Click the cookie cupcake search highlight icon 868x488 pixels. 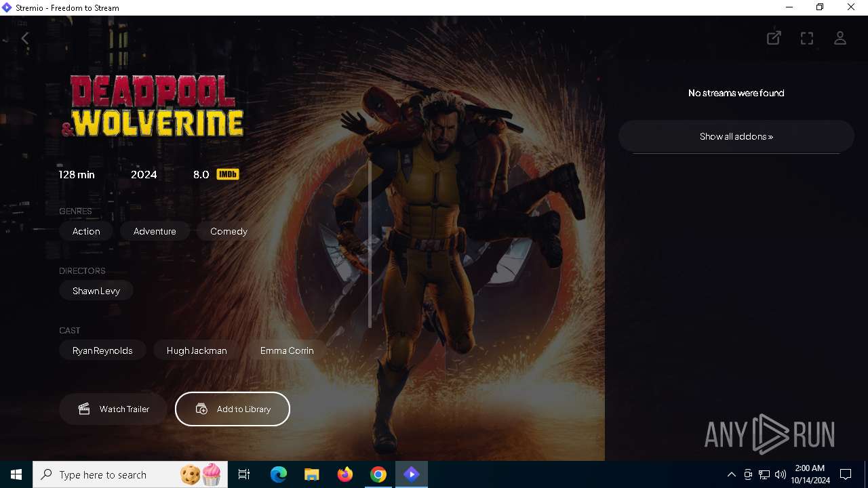click(x=201, y=474)
